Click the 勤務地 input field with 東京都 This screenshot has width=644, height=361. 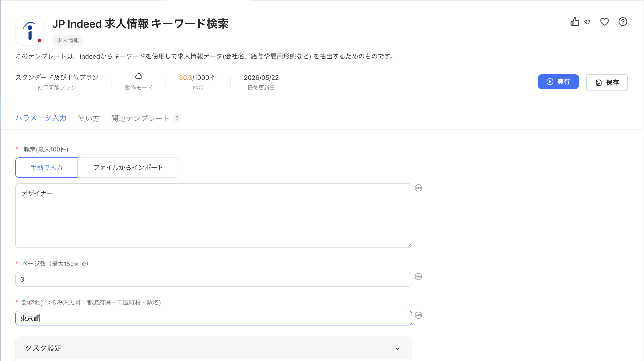(x=214, y=318)
